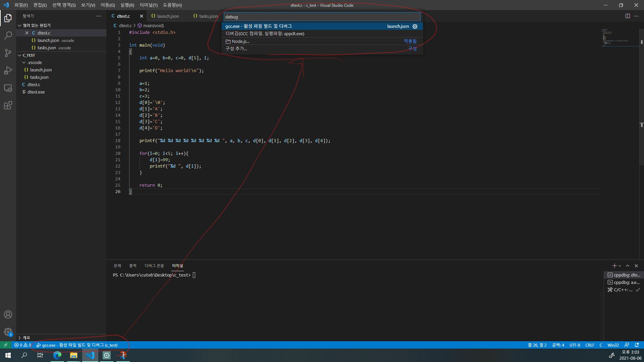The width and height of the screenshot is (644, 362).
Task: Open the Accounts icon in activity bar
Action: pos(8,314)
